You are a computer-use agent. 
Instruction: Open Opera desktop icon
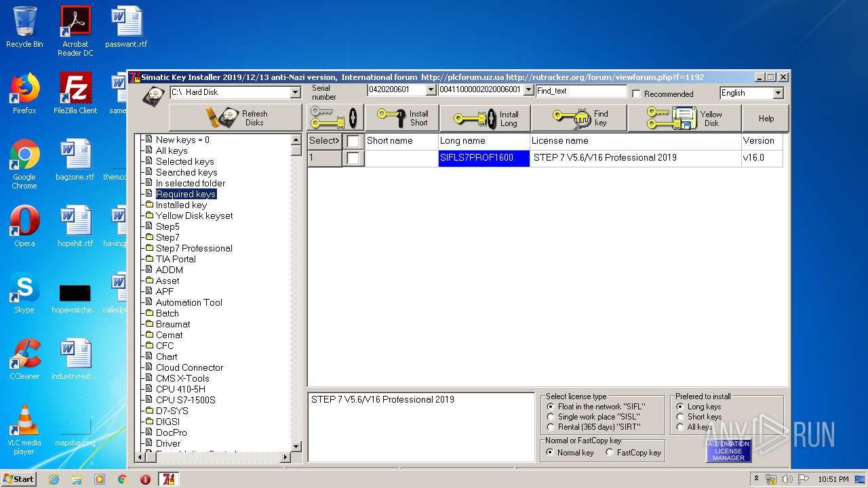(24, 226)
